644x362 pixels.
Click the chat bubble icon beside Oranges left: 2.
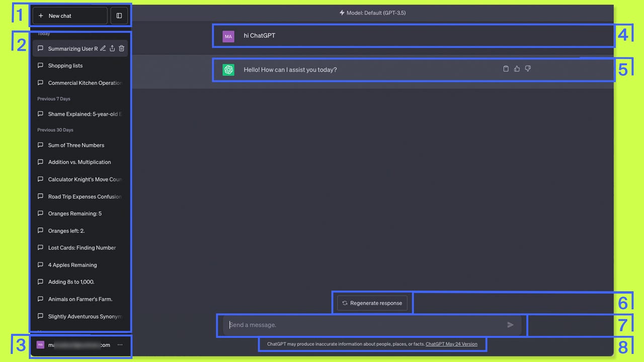click(40, 231)
